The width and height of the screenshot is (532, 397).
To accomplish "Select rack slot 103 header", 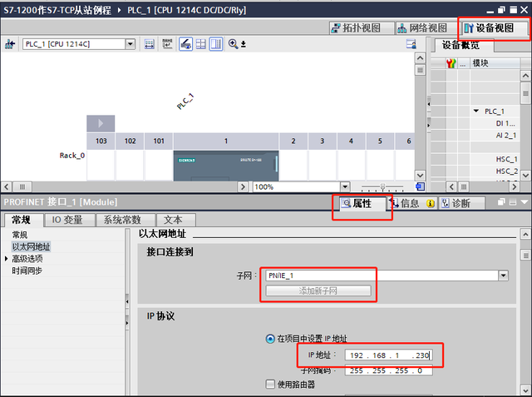I will tap(101, 141).
